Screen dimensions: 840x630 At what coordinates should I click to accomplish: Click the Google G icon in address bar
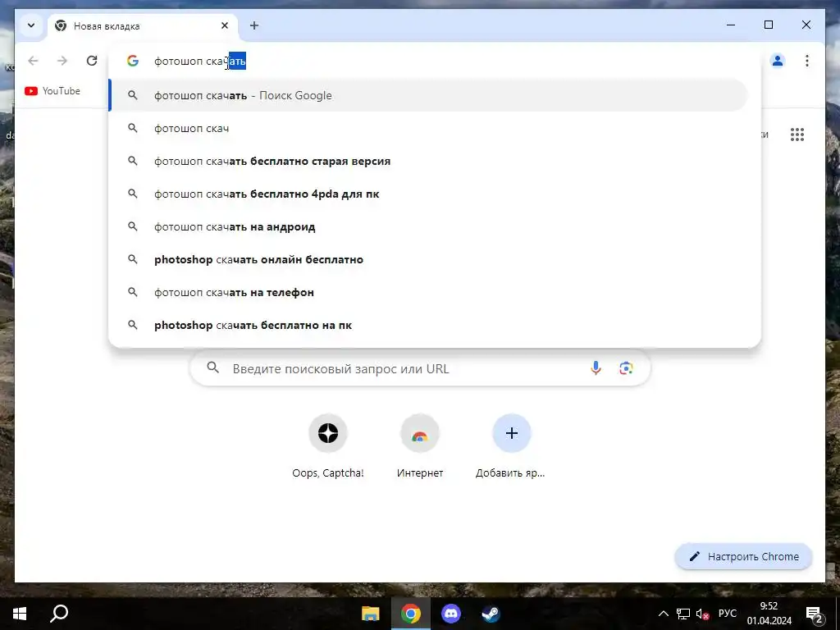pyautogui.click(x=132, y=61)
